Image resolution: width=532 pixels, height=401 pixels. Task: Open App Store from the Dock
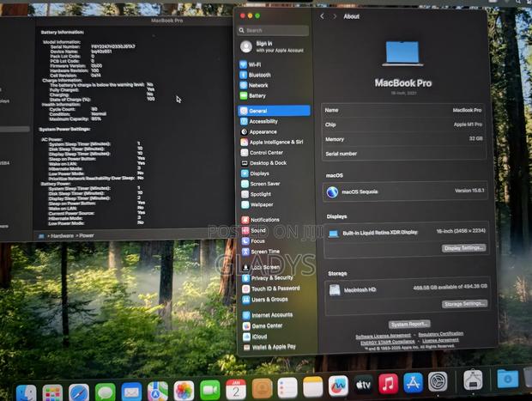[x=413, y=383]
